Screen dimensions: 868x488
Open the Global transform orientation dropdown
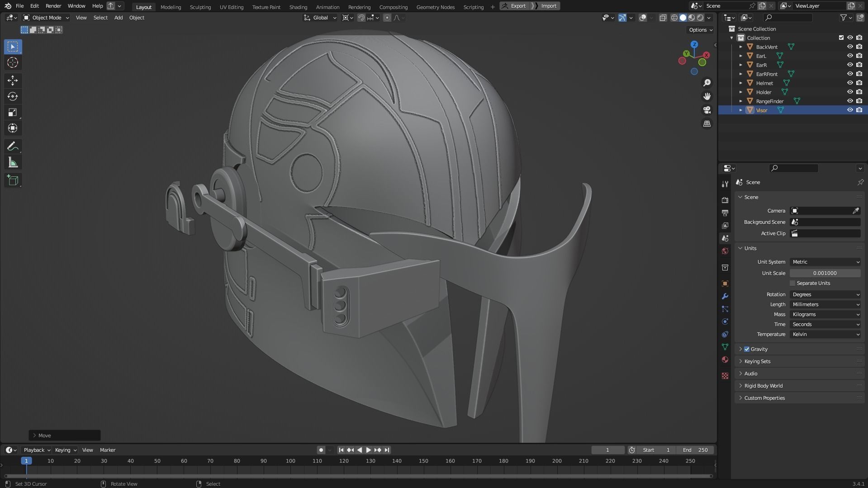320,18
